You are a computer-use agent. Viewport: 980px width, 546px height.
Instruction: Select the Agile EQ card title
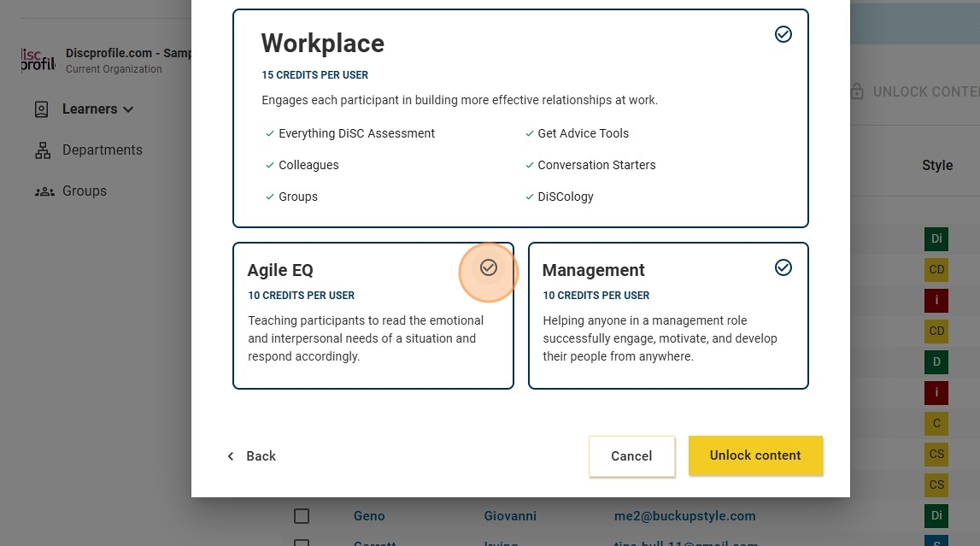pos(280,270)
